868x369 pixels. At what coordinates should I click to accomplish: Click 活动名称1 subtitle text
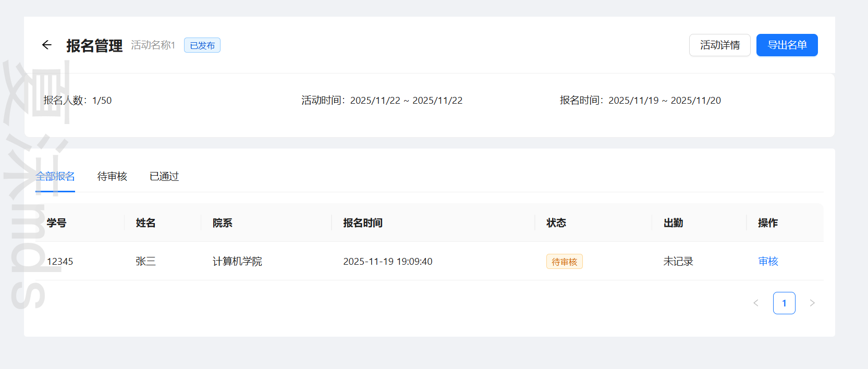point(153,45)
